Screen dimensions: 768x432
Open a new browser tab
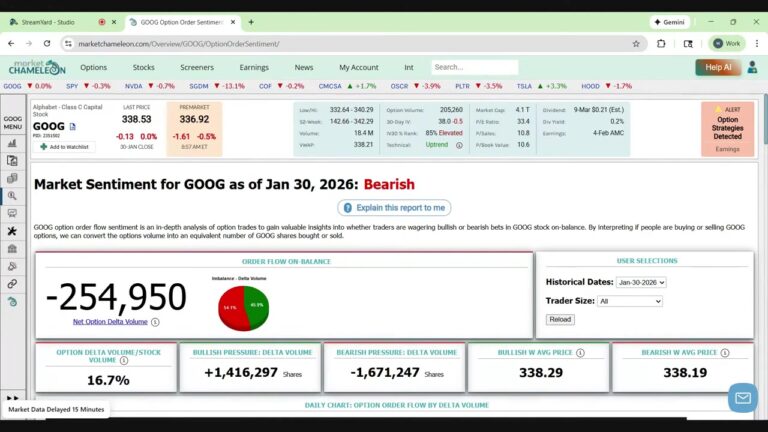point(251,22)
